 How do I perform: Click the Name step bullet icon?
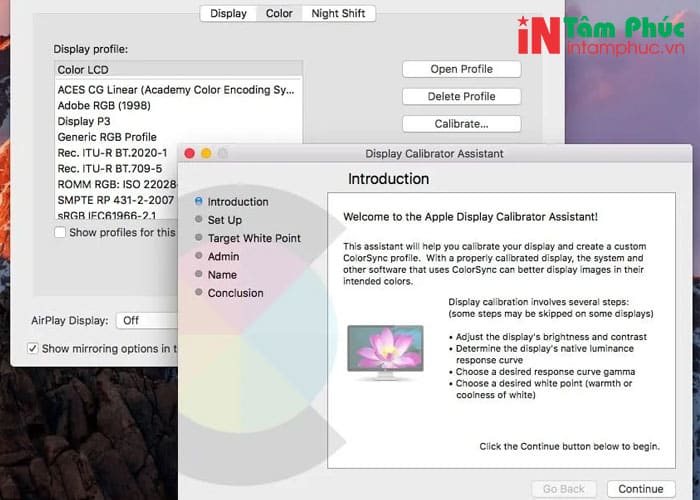pos(199,274)
